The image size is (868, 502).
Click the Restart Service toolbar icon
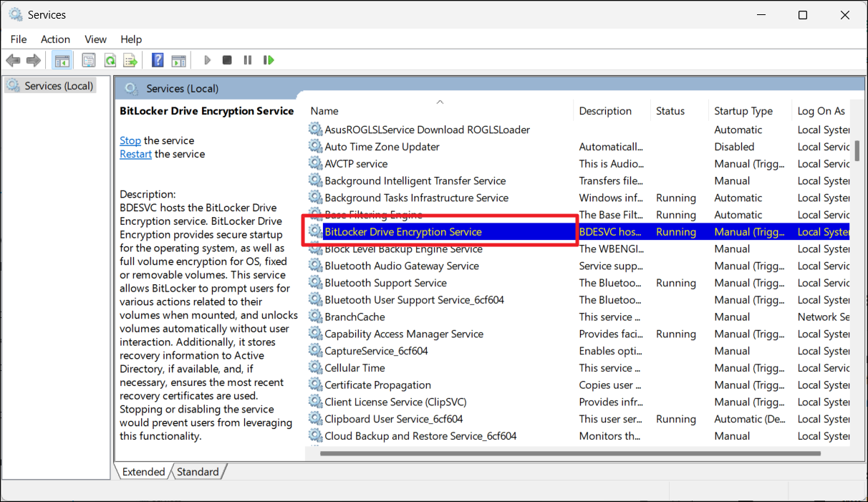click(x=269, y=60)
